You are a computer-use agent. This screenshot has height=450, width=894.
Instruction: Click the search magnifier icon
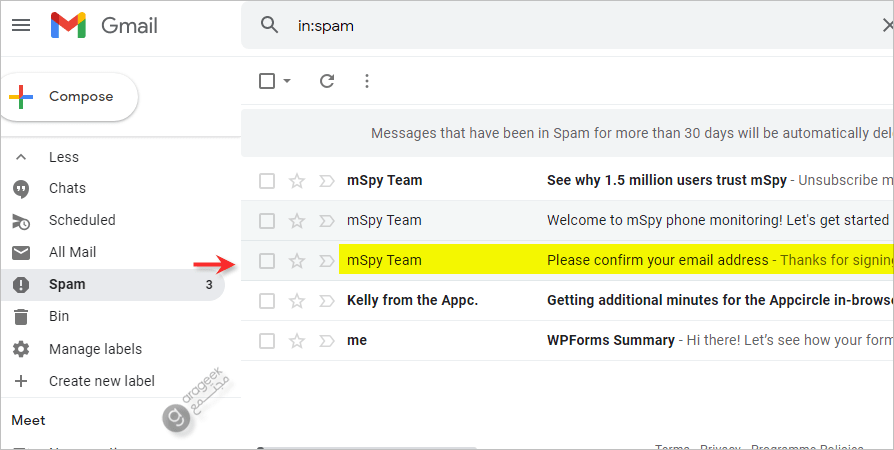click(x=269, y=26)
